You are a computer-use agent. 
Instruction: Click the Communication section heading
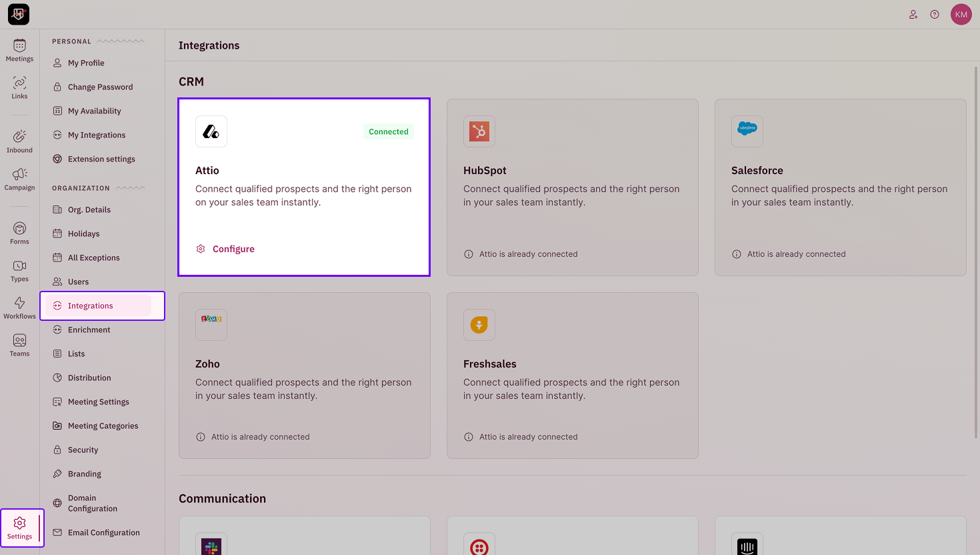coord(222,498)
